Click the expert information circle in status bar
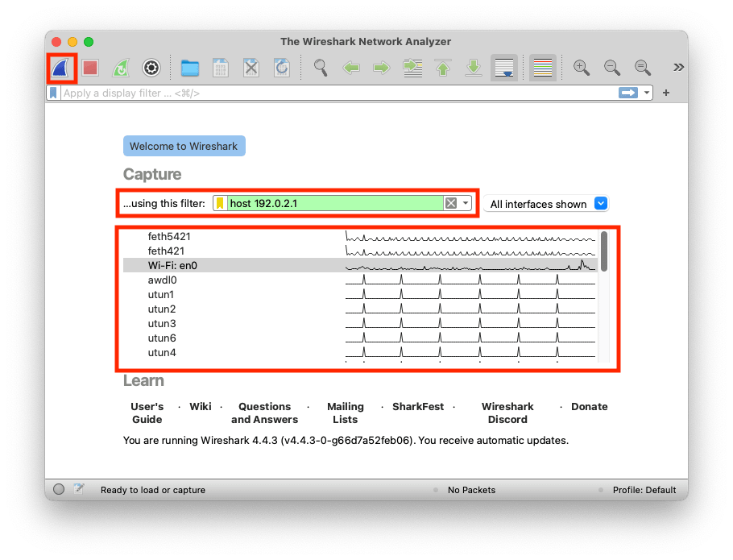 (59, 489)
